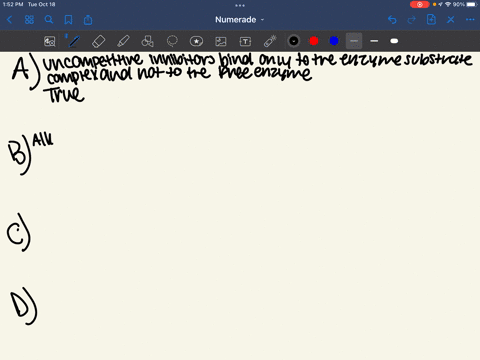Select the Eraser tool
The image size is (480, 360).
point(99,41)
